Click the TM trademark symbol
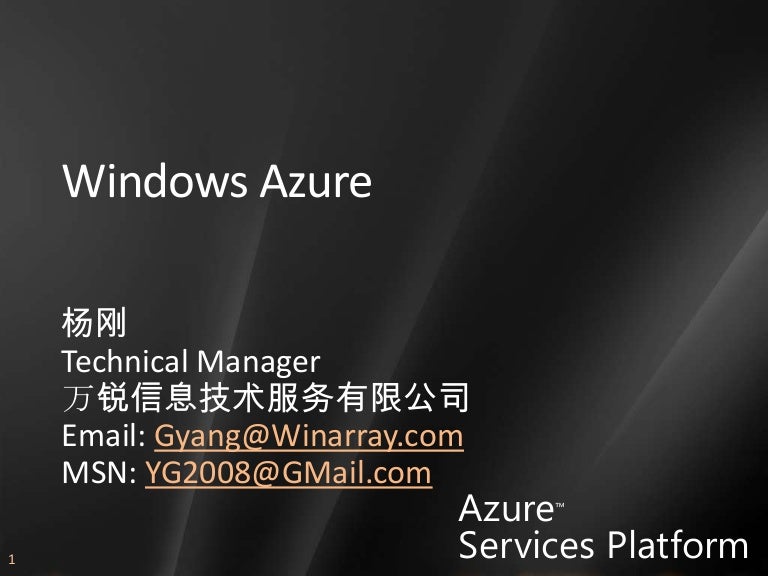Image resolution: width=768 pixels, height=576 pixels. (x=559, y=505)
